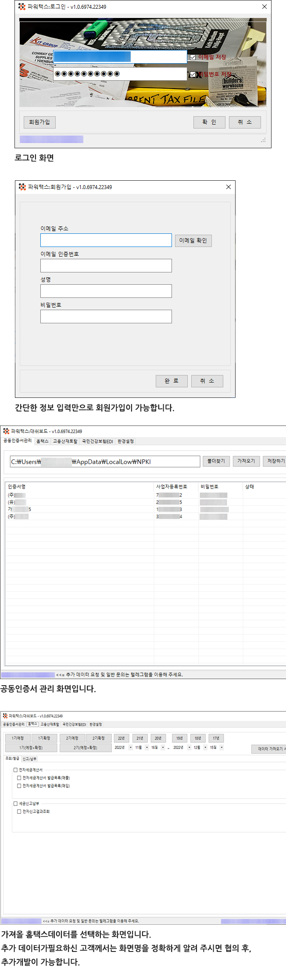The width and height of the screenshot is (286, 980).
Task: Uncheck the 비밀번호 저장 option
Action: click(193, 75)
